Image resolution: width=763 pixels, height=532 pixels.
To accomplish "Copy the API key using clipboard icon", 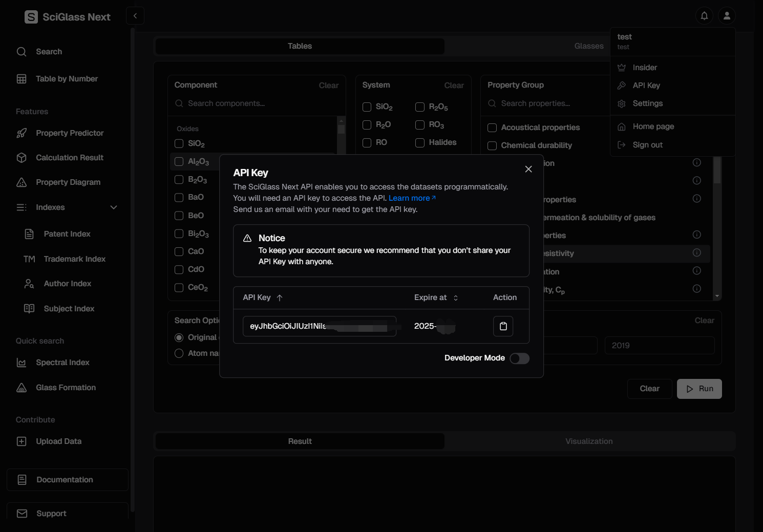I will (503, 326).
